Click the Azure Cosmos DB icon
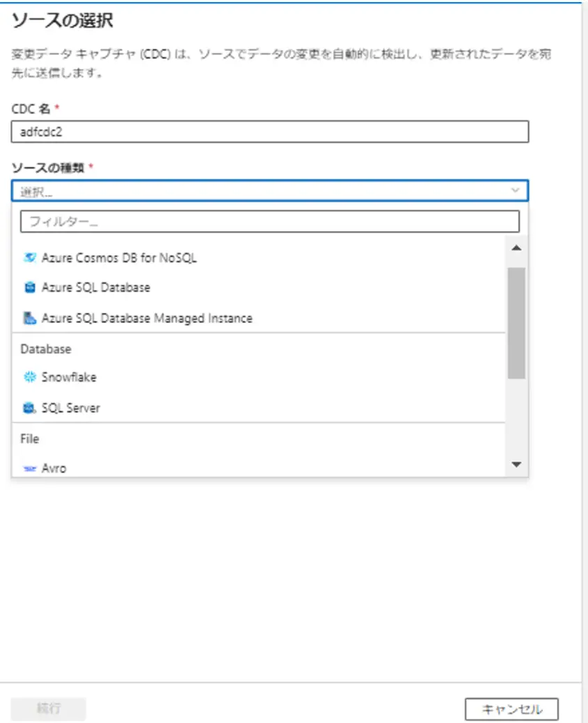The image size is (588, 723). pyautogui.click(x=29, y=257)
